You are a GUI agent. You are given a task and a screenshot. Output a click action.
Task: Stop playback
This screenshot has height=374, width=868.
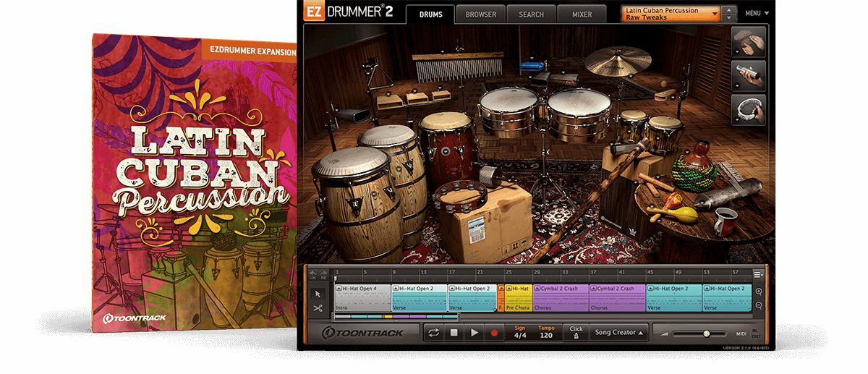point(454,333)
